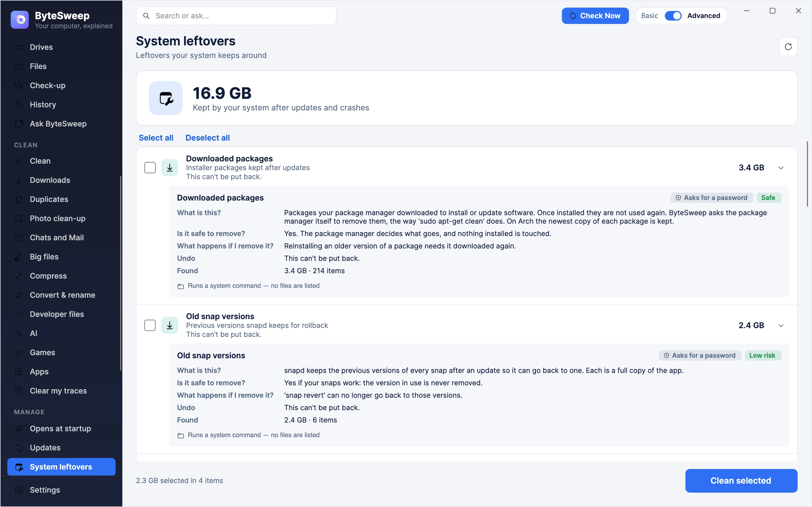Collapse the Old snap versions chevron

(781, 325)
